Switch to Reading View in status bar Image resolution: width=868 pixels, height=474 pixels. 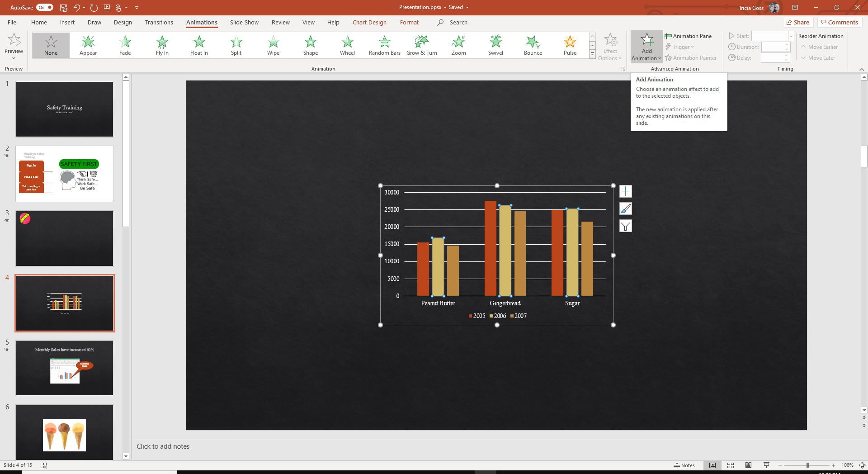click(748, 465)
